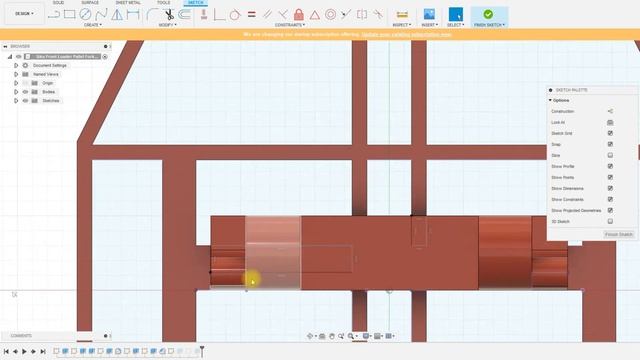Hide the Bodies folder with its eye icon

25,92
